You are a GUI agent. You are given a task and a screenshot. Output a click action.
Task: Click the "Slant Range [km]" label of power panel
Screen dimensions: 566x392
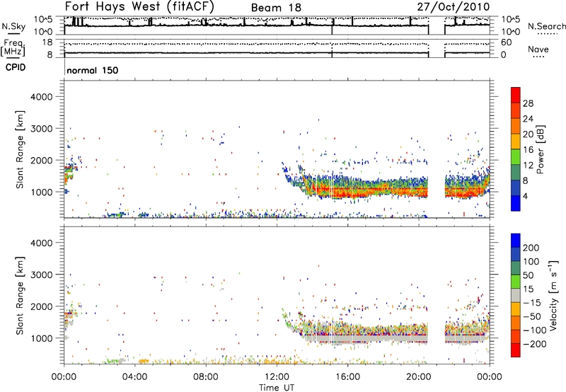pyautogui.click(x=20, y=149)
